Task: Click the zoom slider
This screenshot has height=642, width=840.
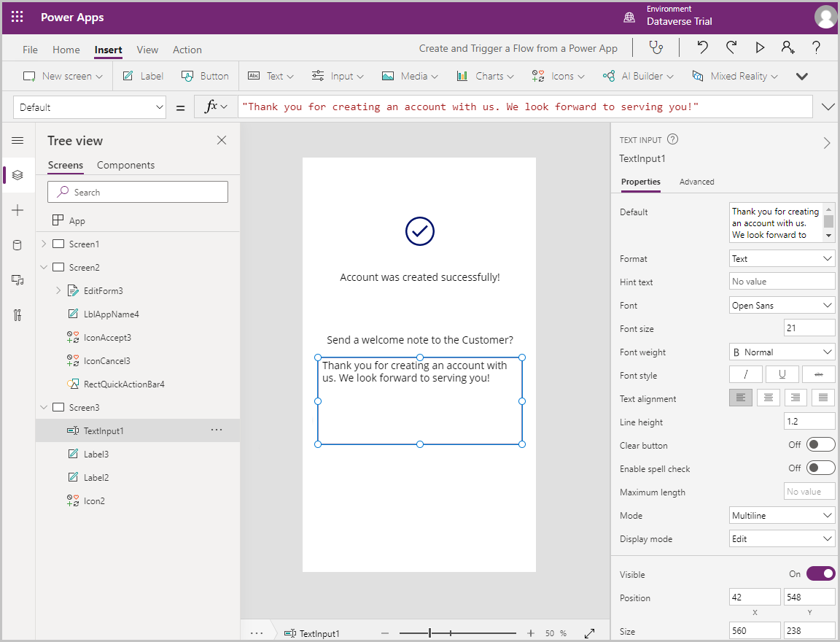Action: (457, 633)
